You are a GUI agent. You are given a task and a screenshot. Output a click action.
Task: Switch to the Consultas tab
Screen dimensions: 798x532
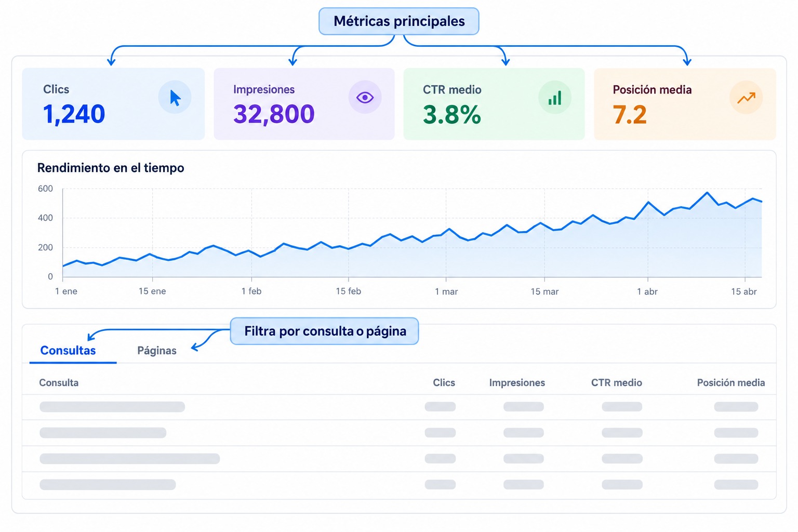[x=68, y=351]
